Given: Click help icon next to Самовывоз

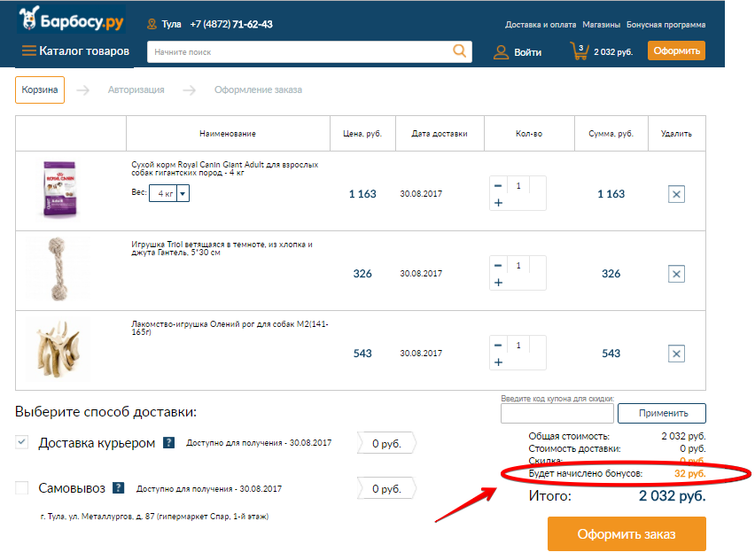Looking at the screenshot, I should click(118, 488).
